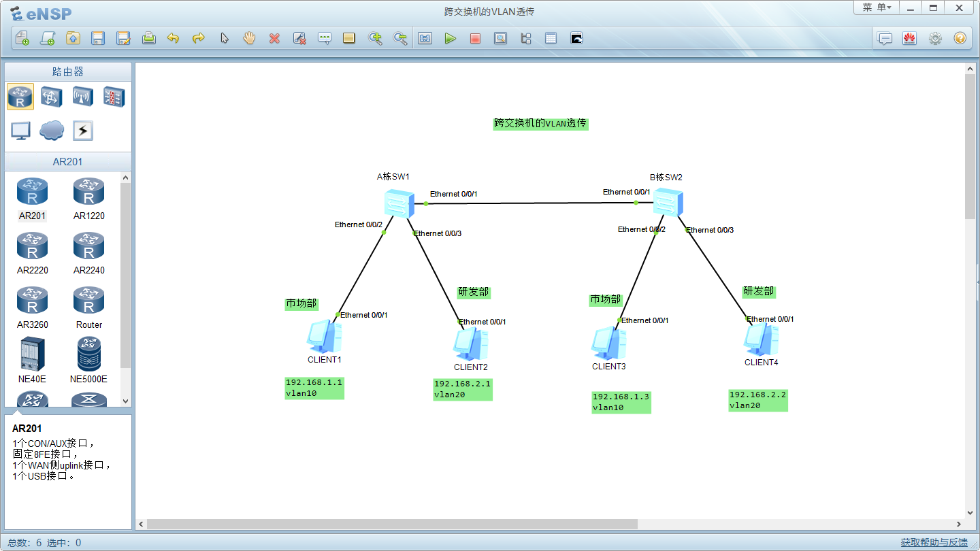
Task: Toggle the canvas grid display
Action: (551, 39)
